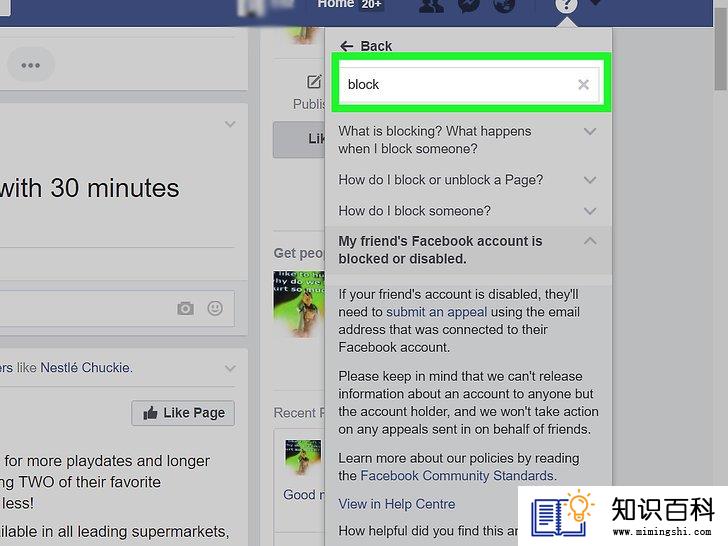
Task: Open the friend requests icon
Action: [431, 6]
